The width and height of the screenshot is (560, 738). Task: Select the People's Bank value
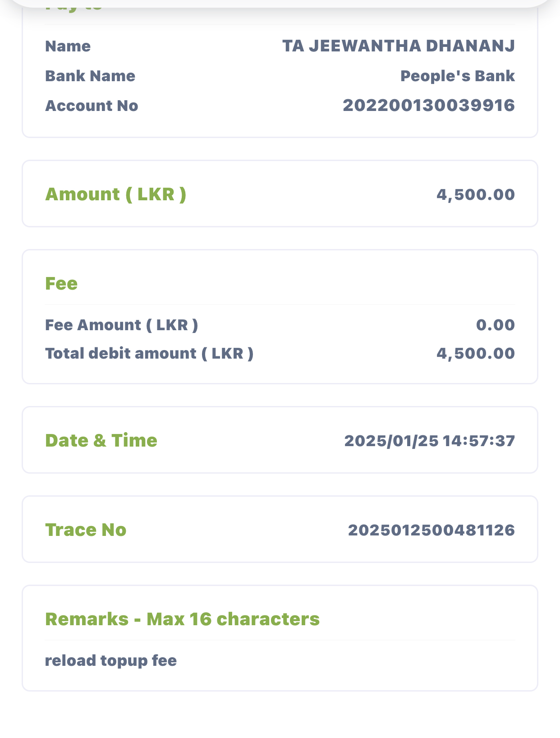click(x=457, y=76)
